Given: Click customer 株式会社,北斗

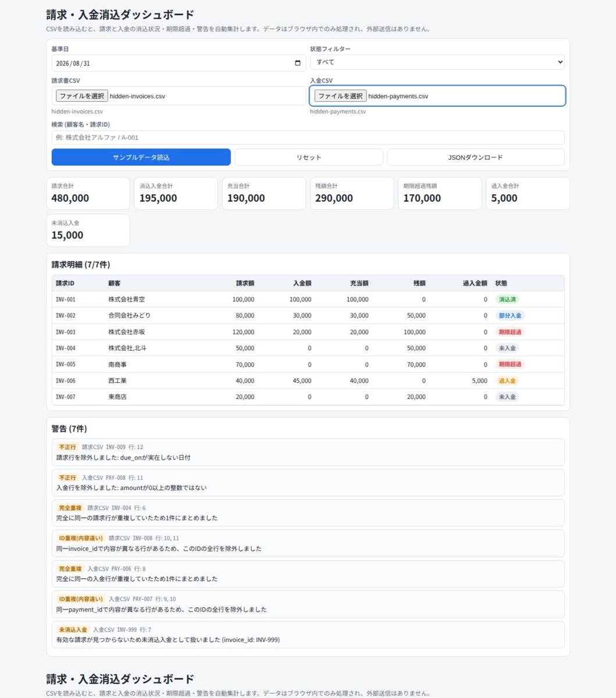Looking at the screenshot, I should tap(127, 348).
